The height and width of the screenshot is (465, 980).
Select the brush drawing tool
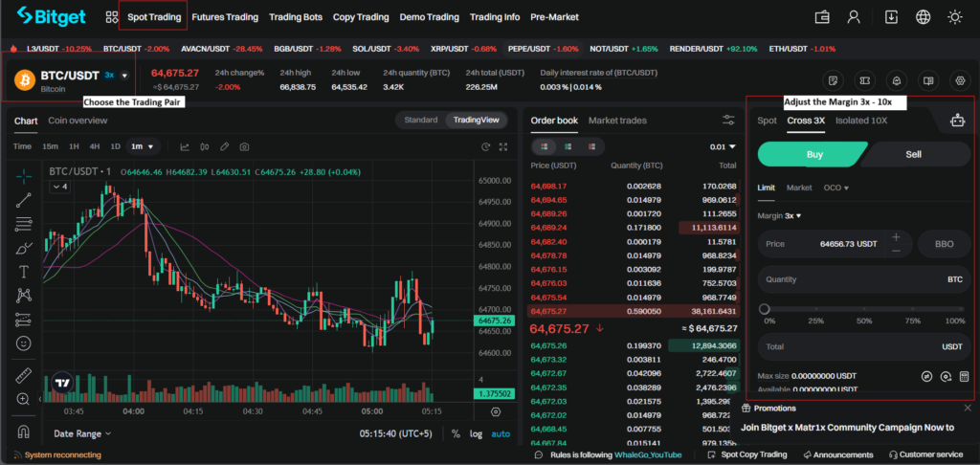[24, 248]
